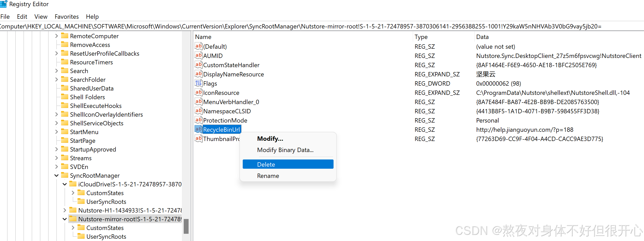Click the registry path address bar
This screenshot has width=644, height=241.
click(x=322, y=26)
